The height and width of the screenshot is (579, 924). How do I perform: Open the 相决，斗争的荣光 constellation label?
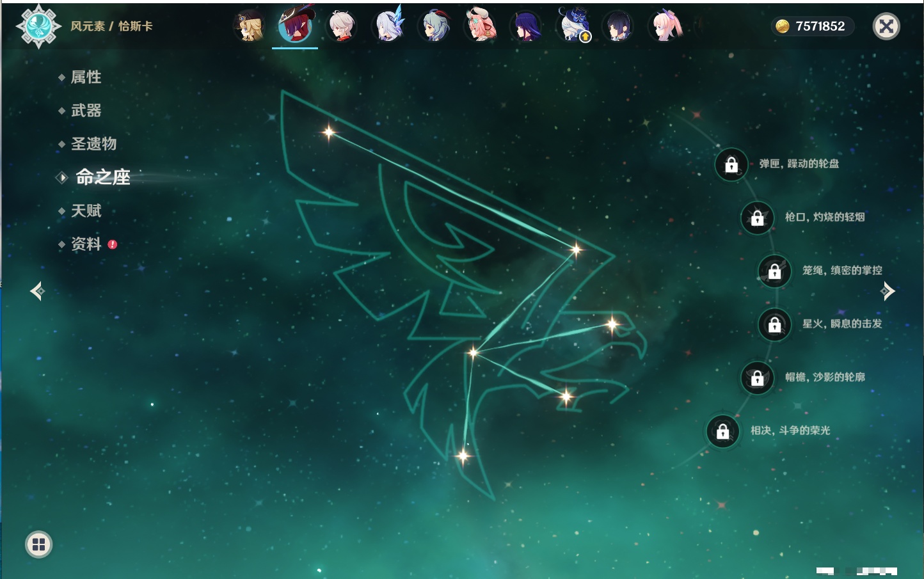point(790,431)
